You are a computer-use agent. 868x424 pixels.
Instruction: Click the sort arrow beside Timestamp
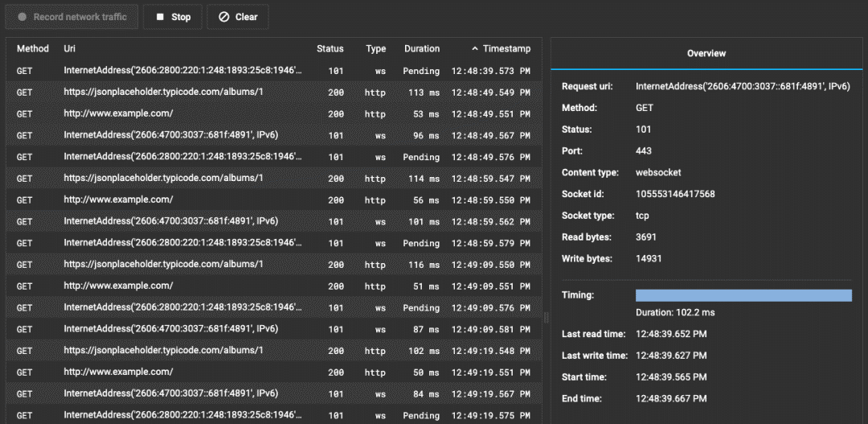point(475,48)
